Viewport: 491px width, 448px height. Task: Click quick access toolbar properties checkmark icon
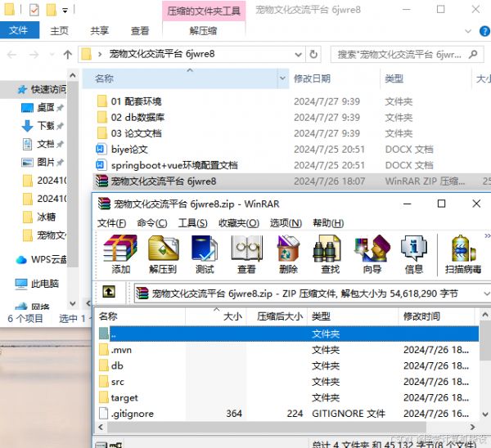coord(34,10)
